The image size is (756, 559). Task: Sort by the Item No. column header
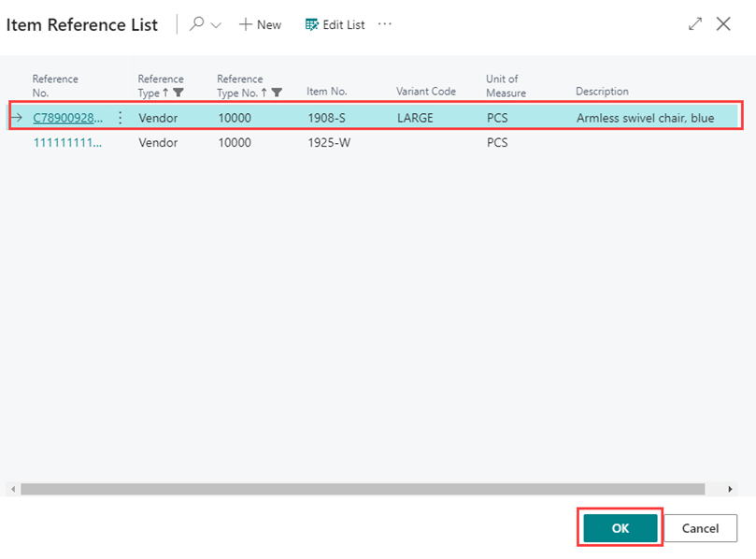[x=327, y=92]
